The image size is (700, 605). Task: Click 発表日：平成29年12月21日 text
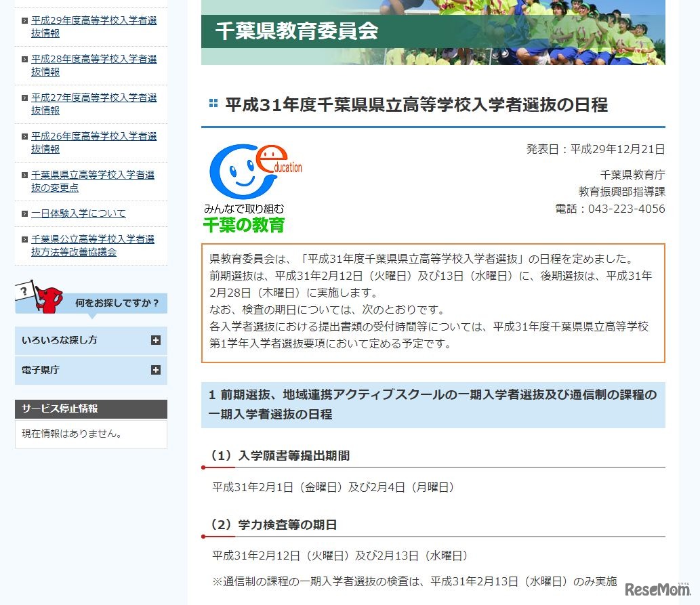click(x=596, y=149)
